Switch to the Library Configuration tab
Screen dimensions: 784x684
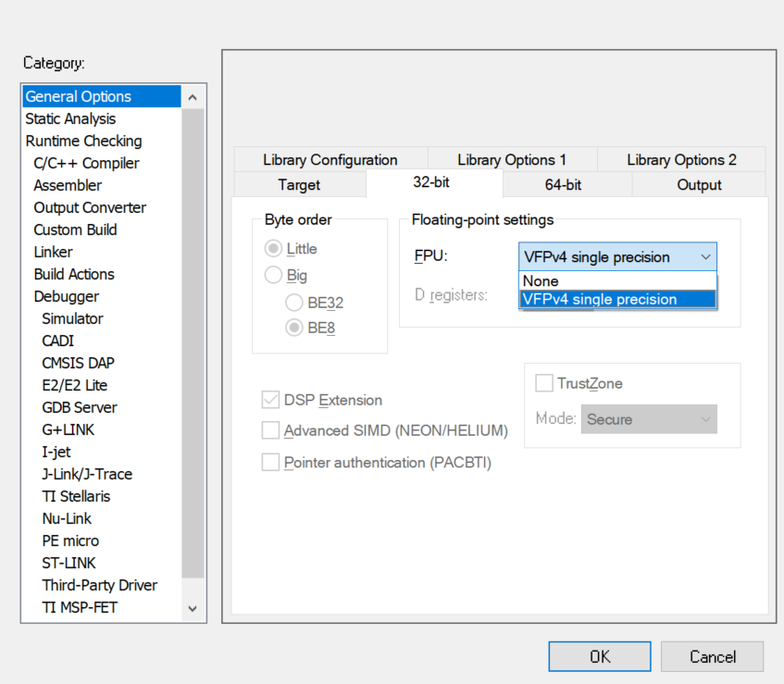330,159
